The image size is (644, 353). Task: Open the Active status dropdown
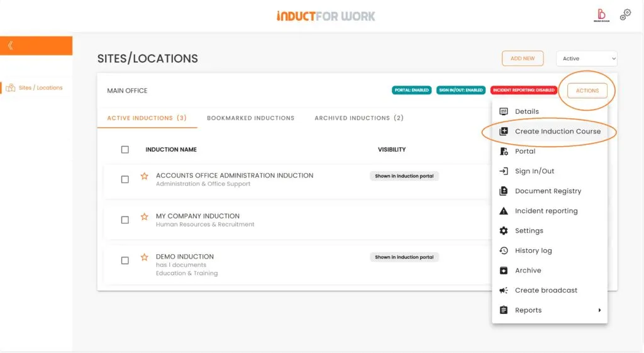pyautogui.click(x=587, y=59)
